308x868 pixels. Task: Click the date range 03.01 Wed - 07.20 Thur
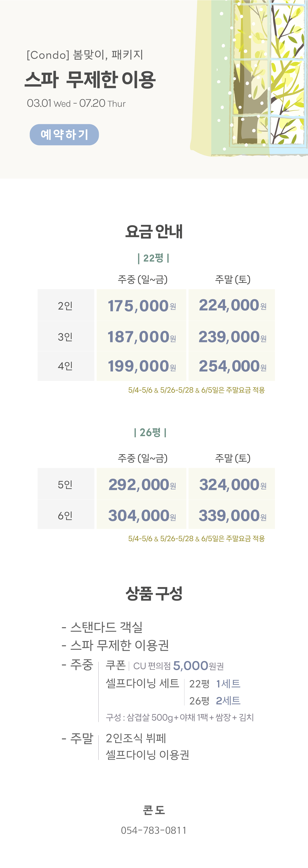point(76,103)
